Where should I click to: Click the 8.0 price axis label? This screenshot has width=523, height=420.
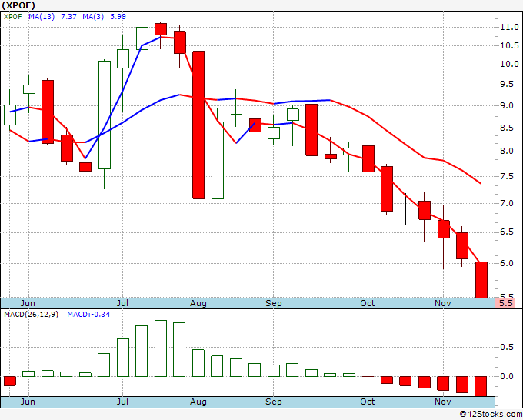click(x=506, y=152)
